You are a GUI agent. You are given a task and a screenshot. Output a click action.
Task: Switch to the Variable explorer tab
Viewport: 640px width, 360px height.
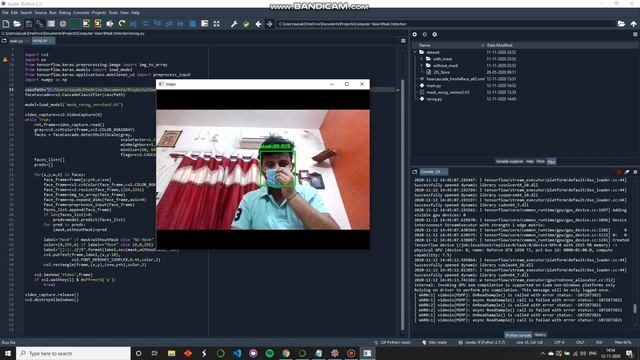point(509,162)
